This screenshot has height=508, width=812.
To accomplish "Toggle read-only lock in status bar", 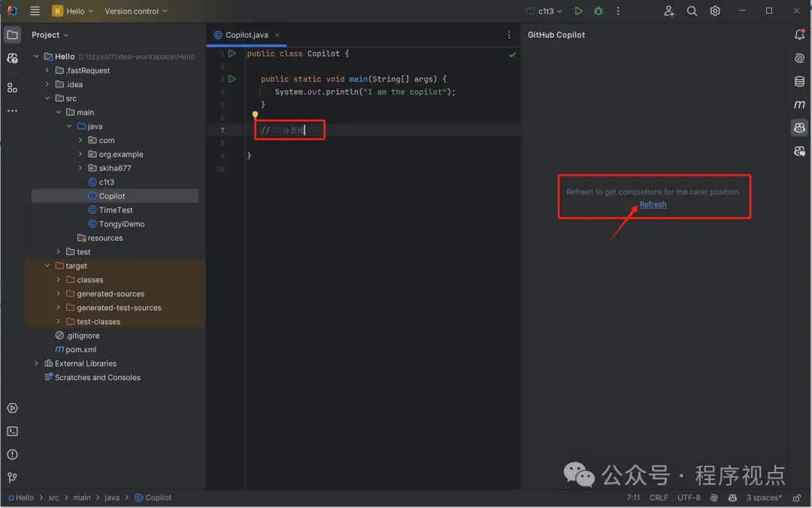I will (x=797, y=497).
